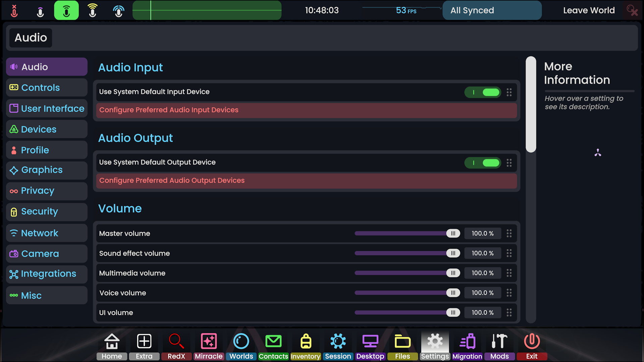Disable Use System Default Output Device
The image size is (644, 362).
[x=483, y=163]
